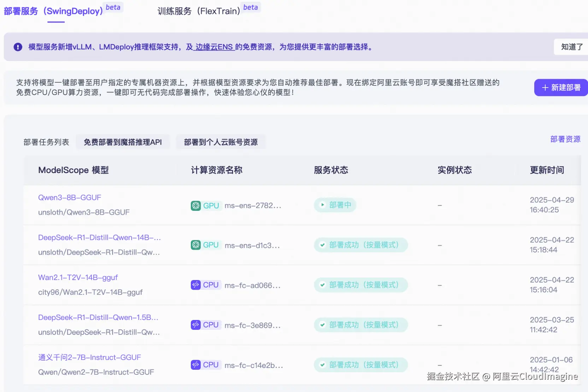
Task: Click 部署成功 status badge for ms-fc-3e869
Action: point(361,325)
